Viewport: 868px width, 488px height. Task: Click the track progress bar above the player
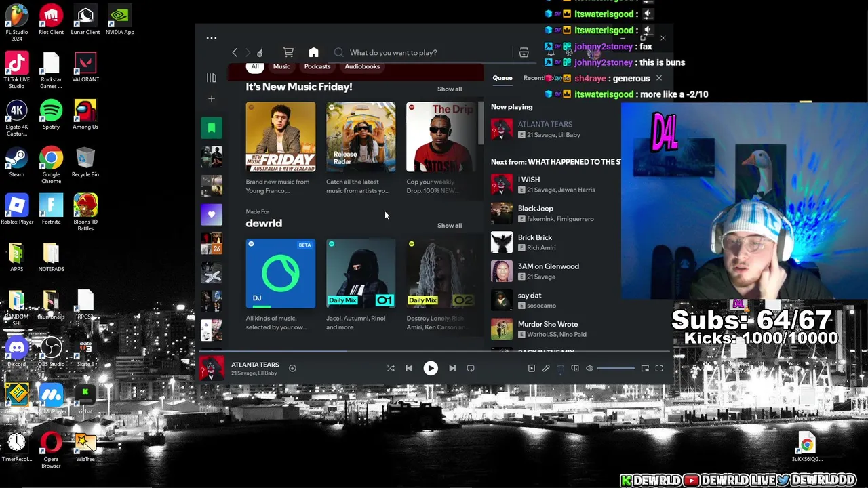(x=434, y=352)
